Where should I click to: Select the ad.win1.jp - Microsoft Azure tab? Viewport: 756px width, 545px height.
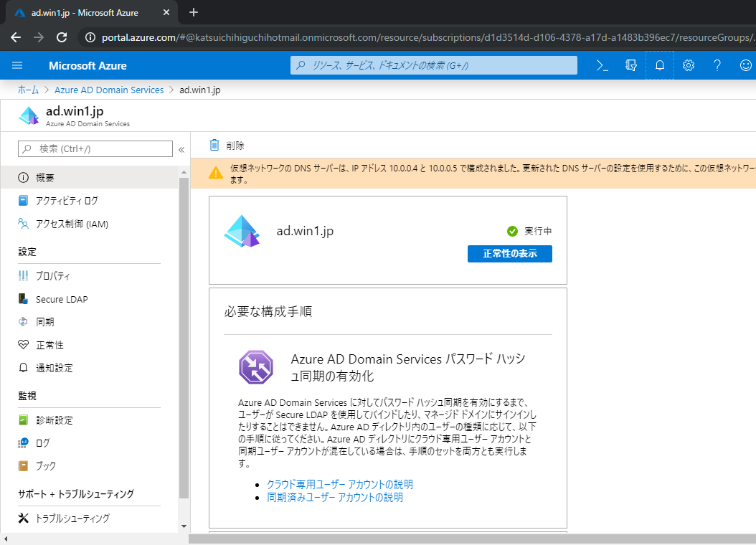(92, 12)
